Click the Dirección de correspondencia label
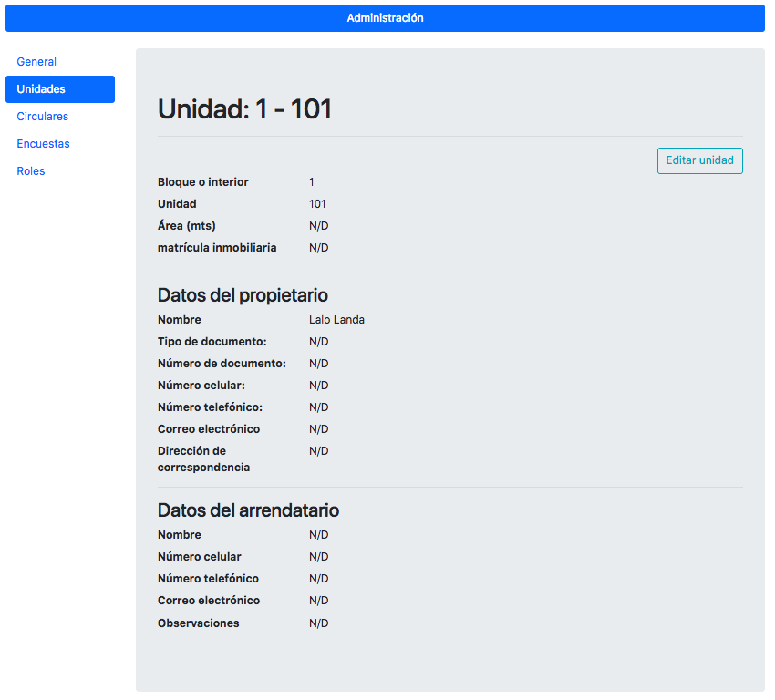 pyautogui.click(x=203, y=459)
